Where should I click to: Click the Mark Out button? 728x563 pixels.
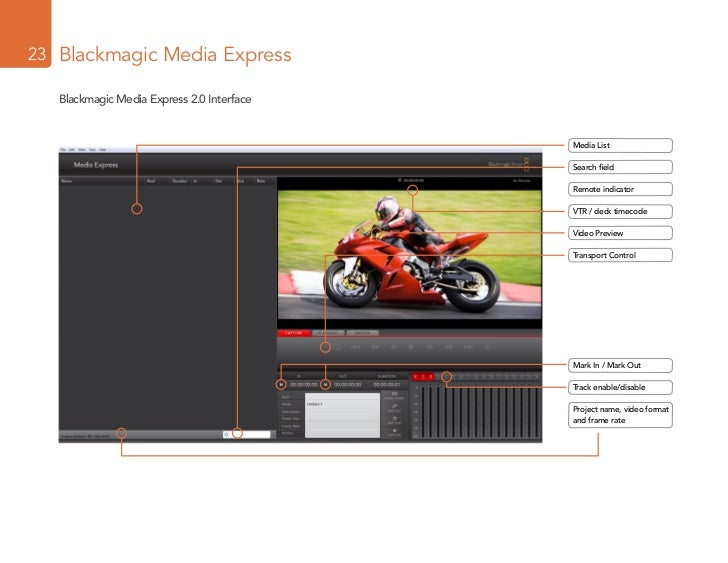click(x=325, y=384)
